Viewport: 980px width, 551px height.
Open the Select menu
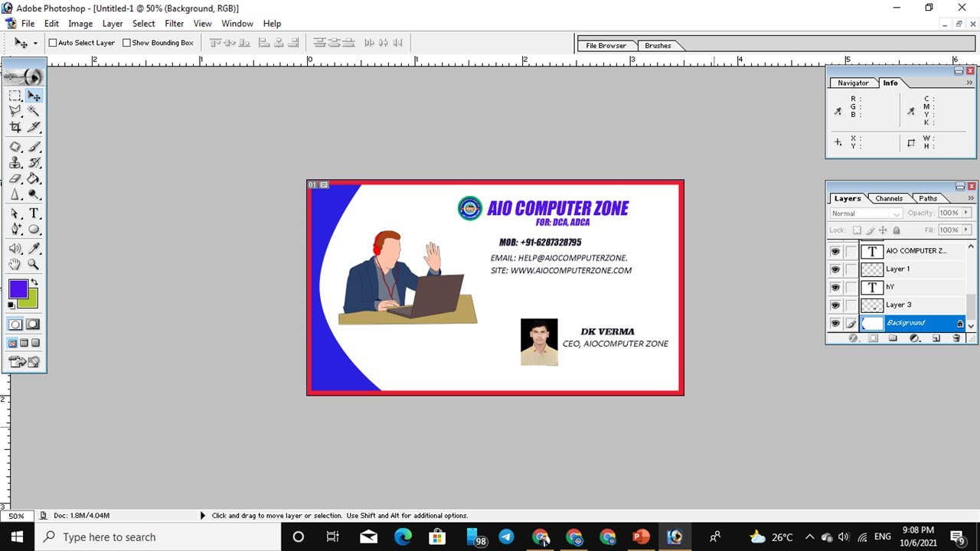pos(144,24)
